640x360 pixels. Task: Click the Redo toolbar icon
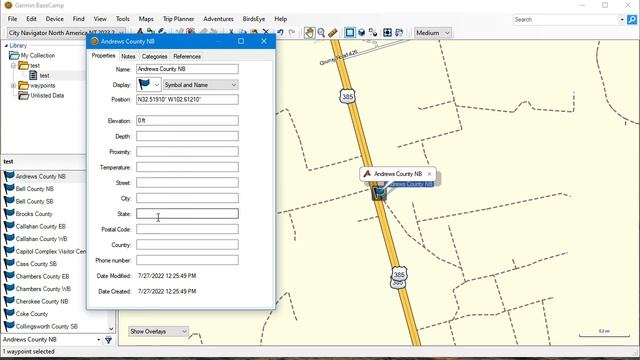[x=291, y=32]
